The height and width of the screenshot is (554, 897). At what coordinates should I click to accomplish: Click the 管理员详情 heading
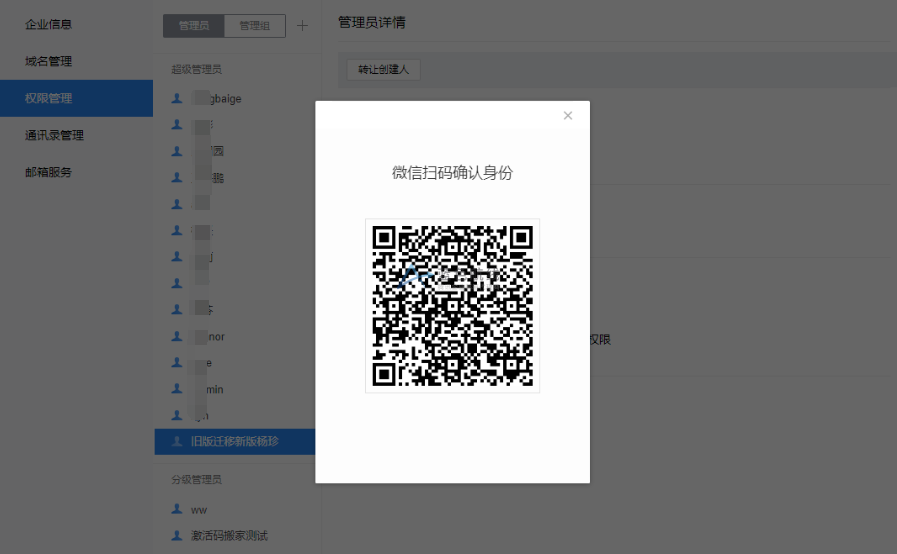372,22
